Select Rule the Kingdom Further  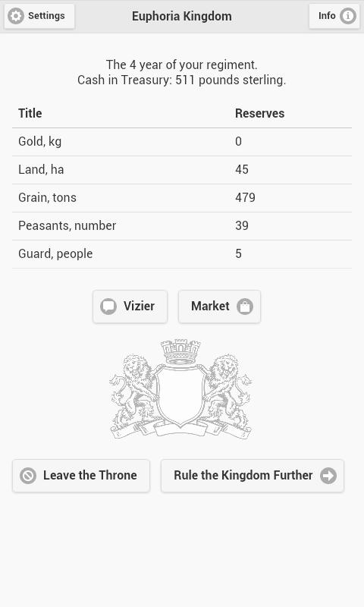click(x=253, y=476)
